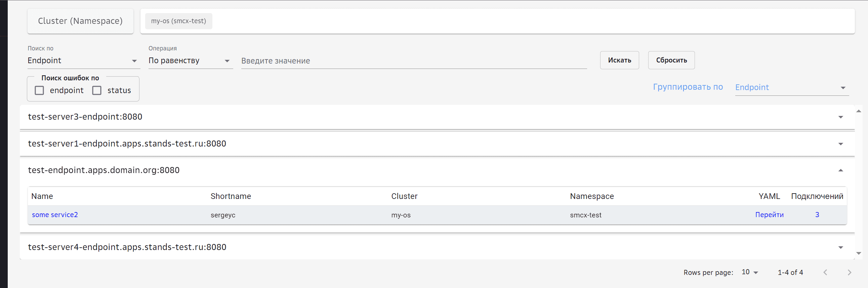This screenshot has height=288, width=868.
Task: Open the 'Поиск по' Endpoint dropdown
Action: (83, 60)
